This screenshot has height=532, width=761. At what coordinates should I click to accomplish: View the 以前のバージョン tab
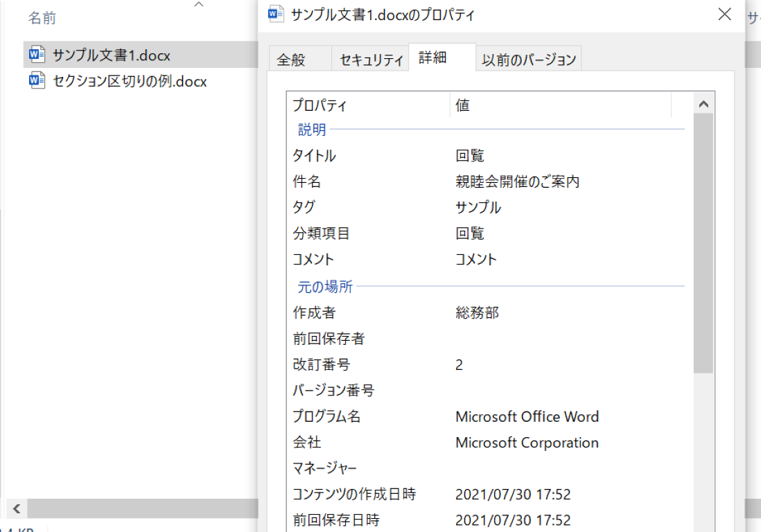point(528,59)
